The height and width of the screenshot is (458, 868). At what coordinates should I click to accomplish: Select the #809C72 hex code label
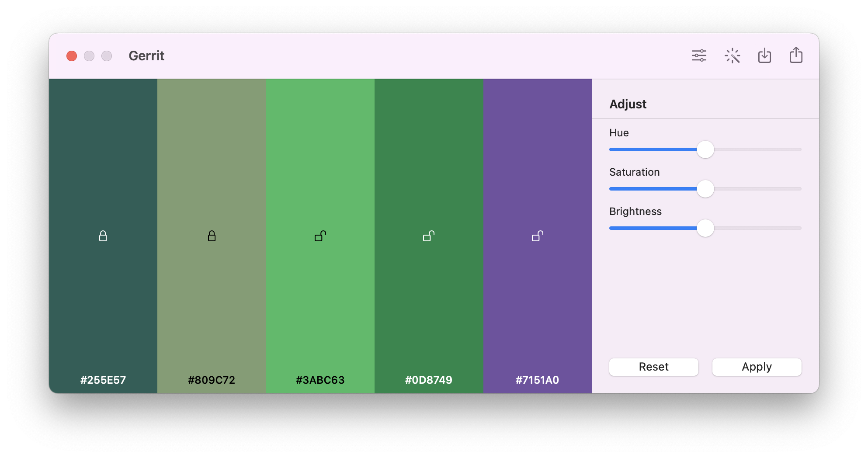tap(212, 380)
